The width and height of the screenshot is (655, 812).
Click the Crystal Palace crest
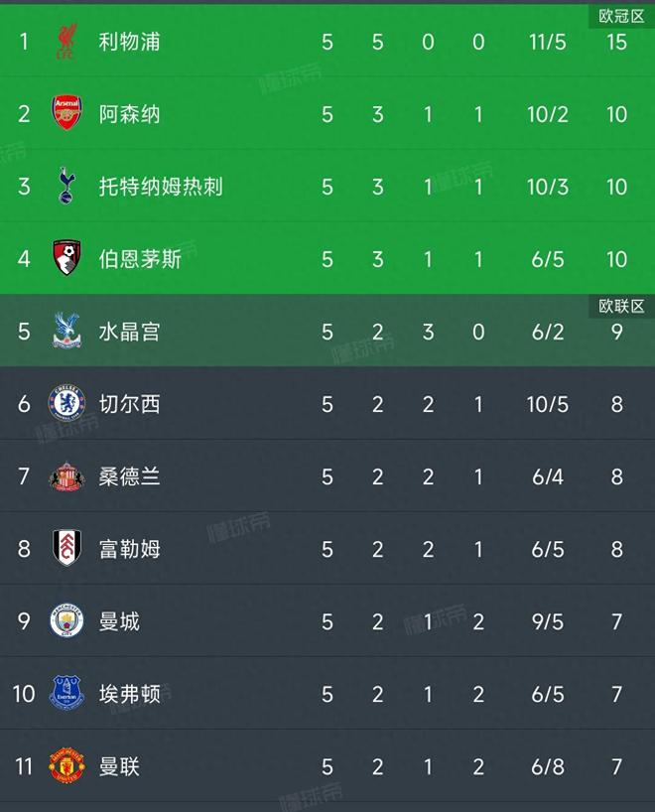click(65, 332)
